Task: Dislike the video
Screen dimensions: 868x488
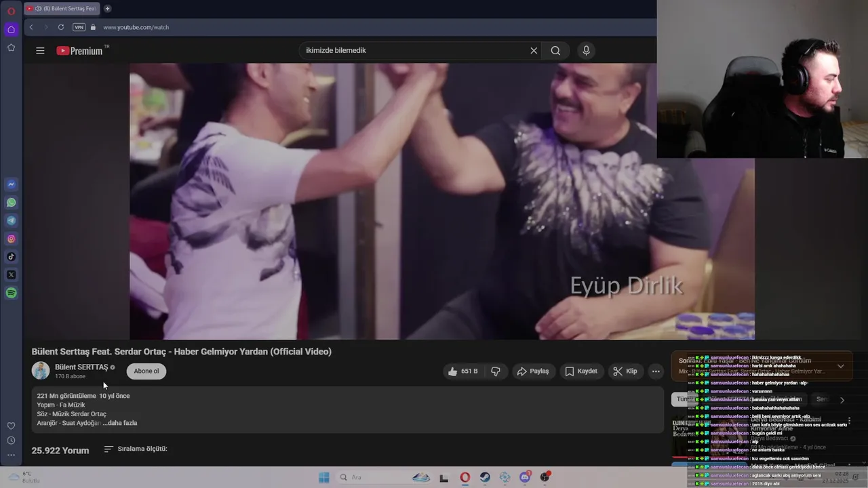Action: pyautogui.click(x=496, y=371)
